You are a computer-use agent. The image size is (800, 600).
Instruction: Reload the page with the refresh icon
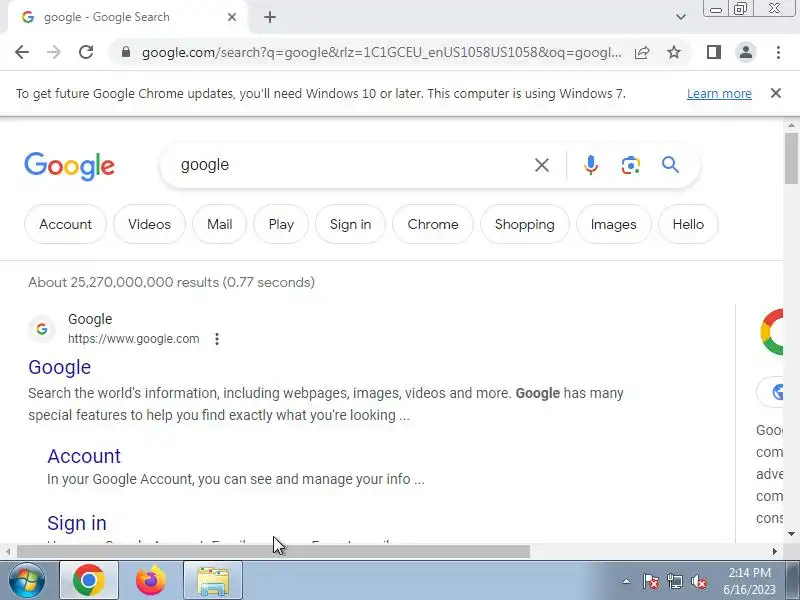coord(86,52)
